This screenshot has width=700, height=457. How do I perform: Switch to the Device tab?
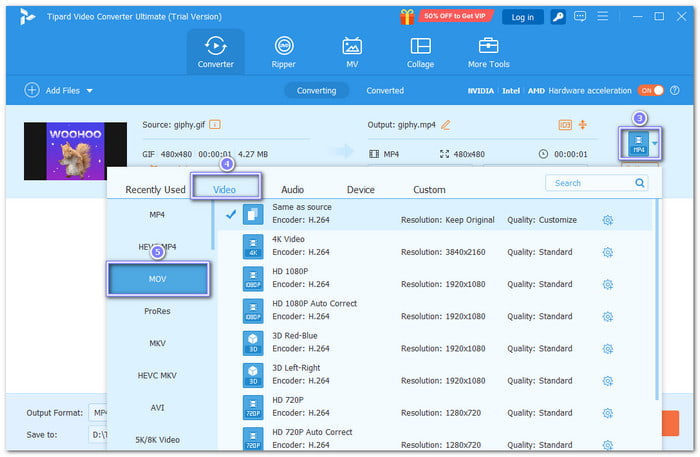[361, 190]
